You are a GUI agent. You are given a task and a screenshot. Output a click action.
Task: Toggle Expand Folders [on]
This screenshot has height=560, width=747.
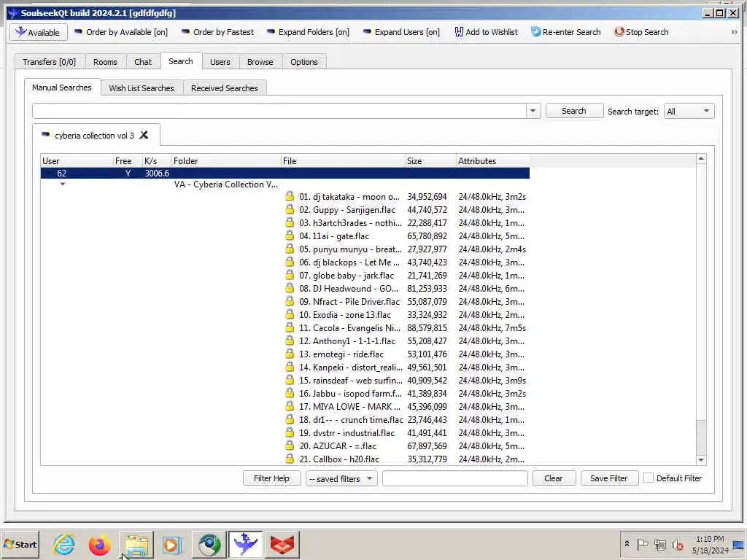308,32
